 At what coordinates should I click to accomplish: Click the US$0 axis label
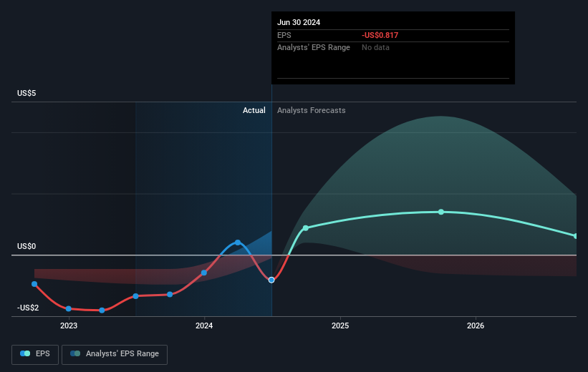click(x=26, y=246)
